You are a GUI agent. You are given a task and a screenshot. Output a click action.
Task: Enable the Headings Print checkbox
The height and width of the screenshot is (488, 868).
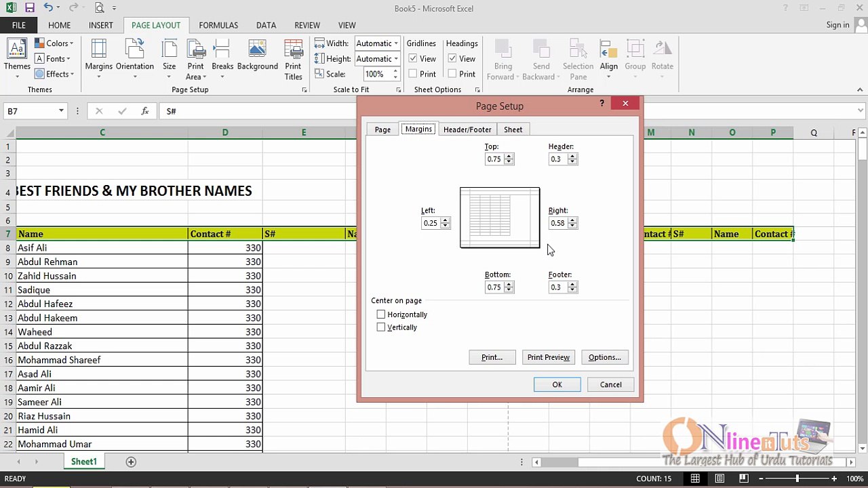(452, 74)
